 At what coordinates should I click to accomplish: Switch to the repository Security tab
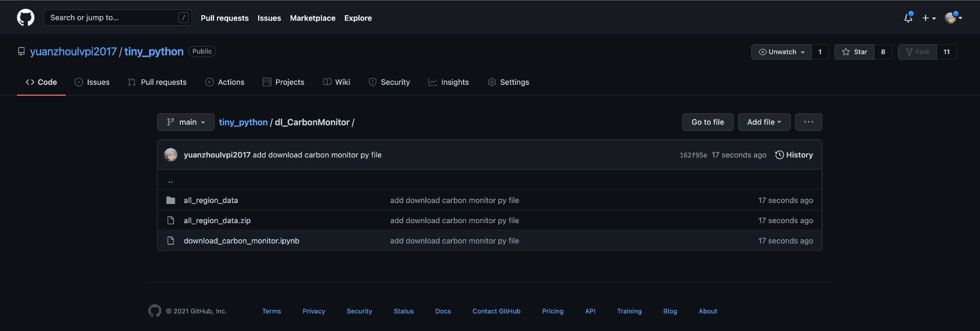coord(389,82)
